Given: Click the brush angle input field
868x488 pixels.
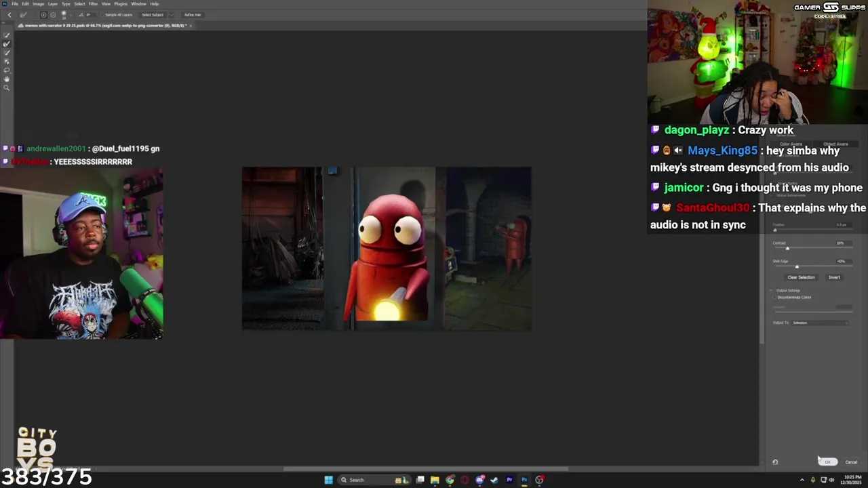Looking at the screenshot, I should 90,15.
